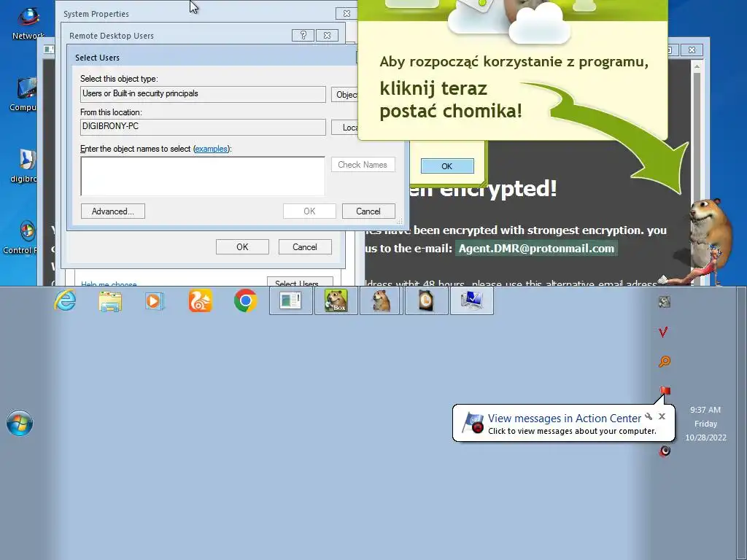
Task: Open Action Center red flag tray icon
Action: [x=665, y=391]
